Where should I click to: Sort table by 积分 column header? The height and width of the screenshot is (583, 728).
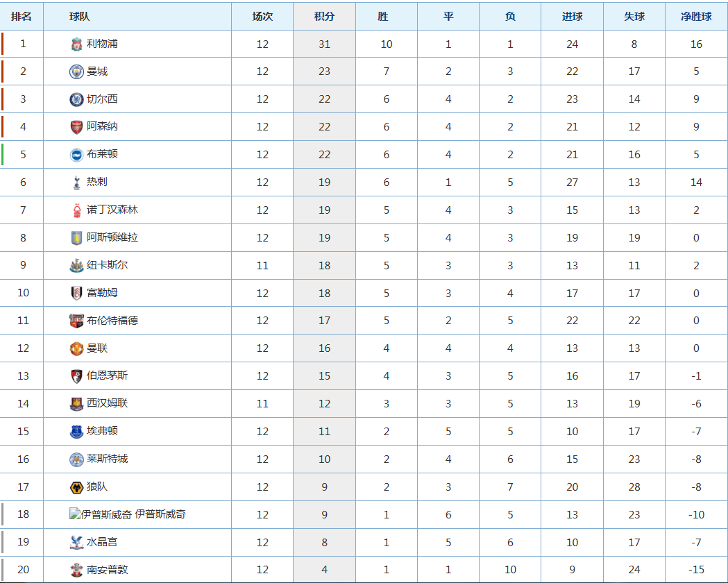(324, 17)
